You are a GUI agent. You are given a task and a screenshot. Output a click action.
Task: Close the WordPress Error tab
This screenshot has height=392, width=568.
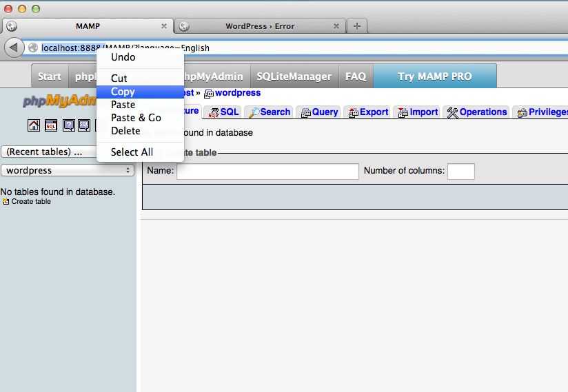336,26
